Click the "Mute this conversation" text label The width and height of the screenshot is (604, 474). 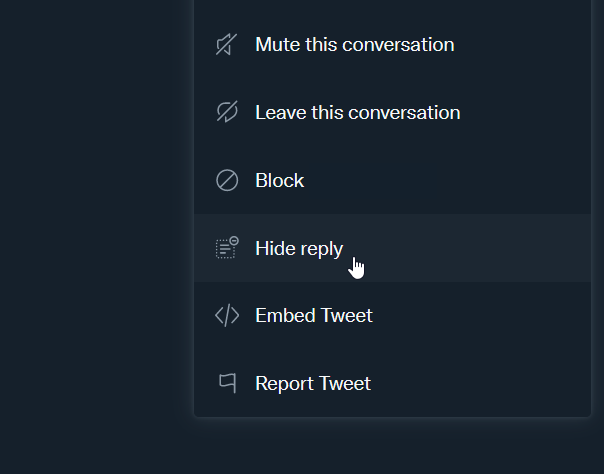tap(355, 45)
